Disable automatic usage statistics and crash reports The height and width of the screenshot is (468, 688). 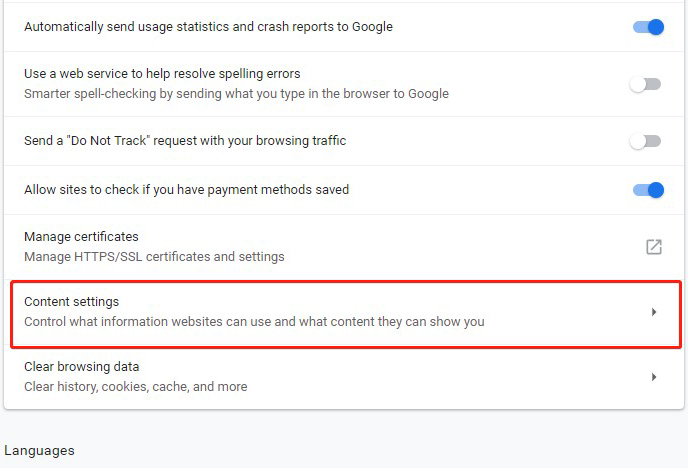point(648,27)
